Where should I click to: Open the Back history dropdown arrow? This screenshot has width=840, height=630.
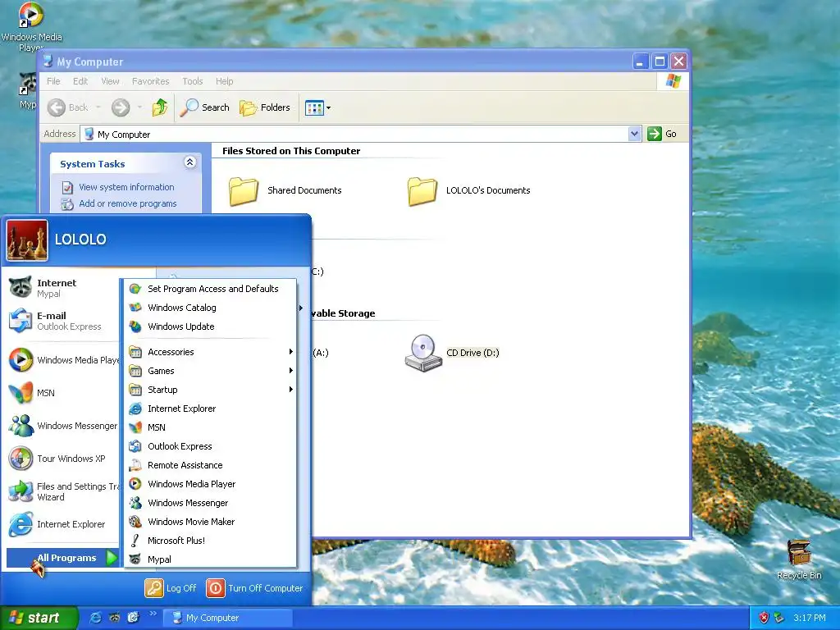click(98, 107)
